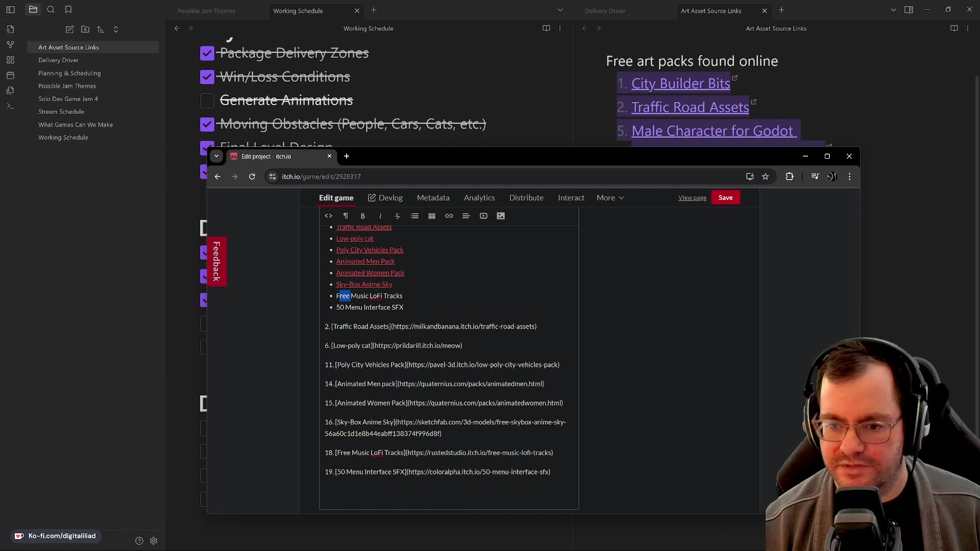The width and height of the screenshot is (980, 551).
Task: Insert table in itch.io editor
Action: [432, 216]
